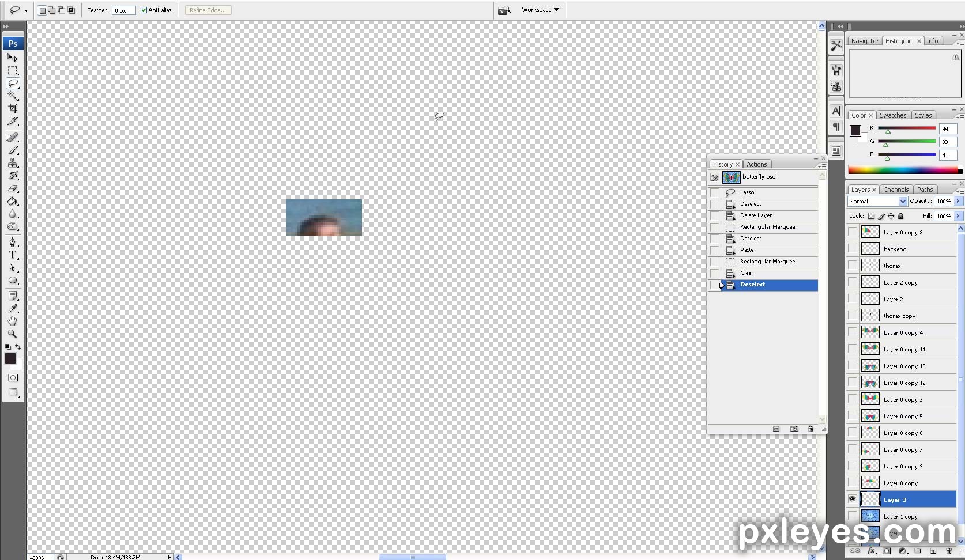Select the Rectangular Marquee tool
Viewport: 965px width, 560px height.
(x=13, y=70)
